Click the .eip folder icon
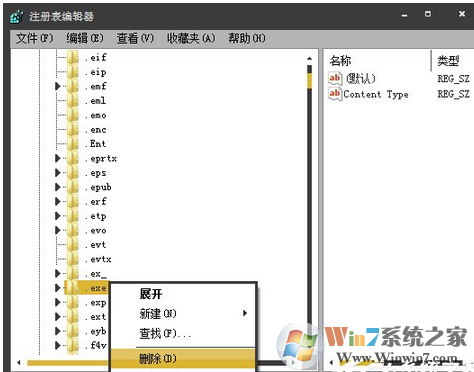Image resolution: width=474 pixels, height=372 pixels. 73,72
